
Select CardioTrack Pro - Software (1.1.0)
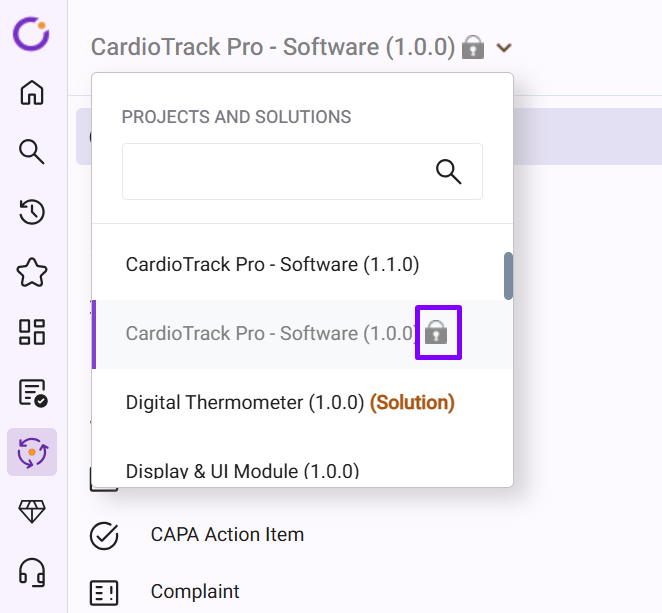(272, 265)
